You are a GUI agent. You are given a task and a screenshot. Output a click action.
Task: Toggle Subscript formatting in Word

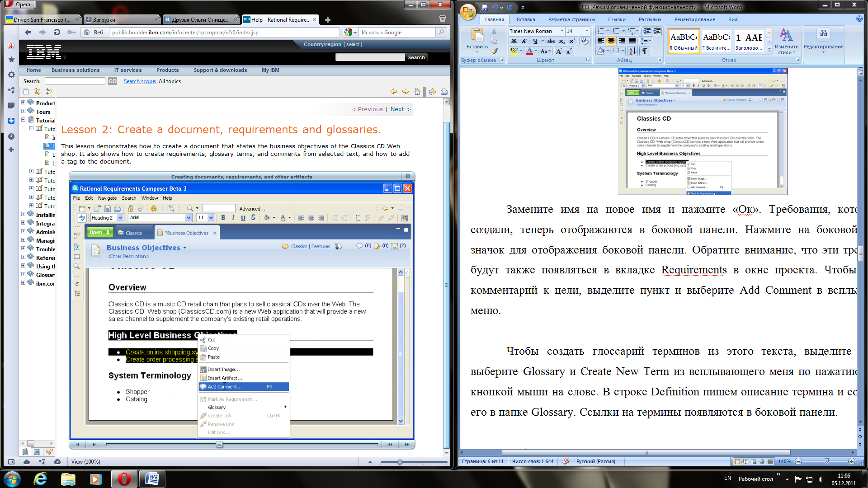pyautogui.click(x=561, y=41)
